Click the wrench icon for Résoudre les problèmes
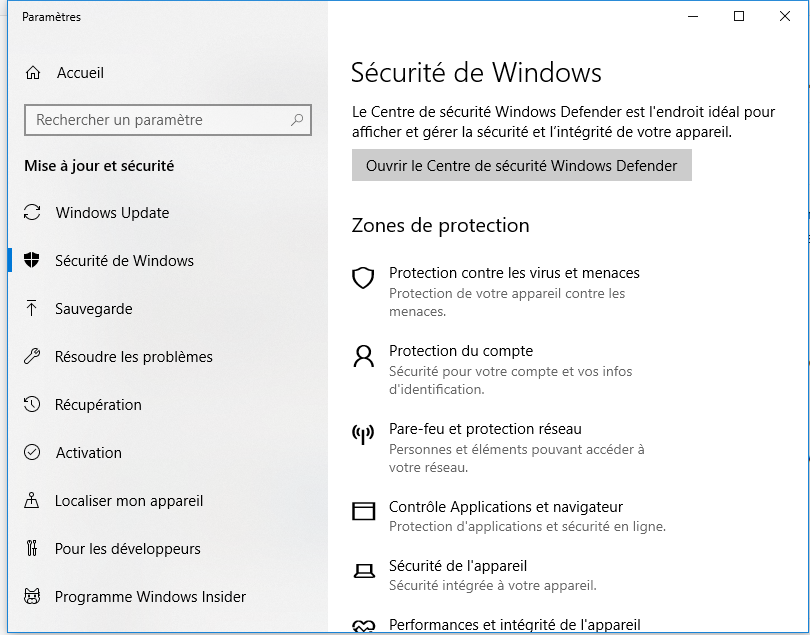Viewport: 810px width, 635px height. pyautogui.click(x=32, y=356)
